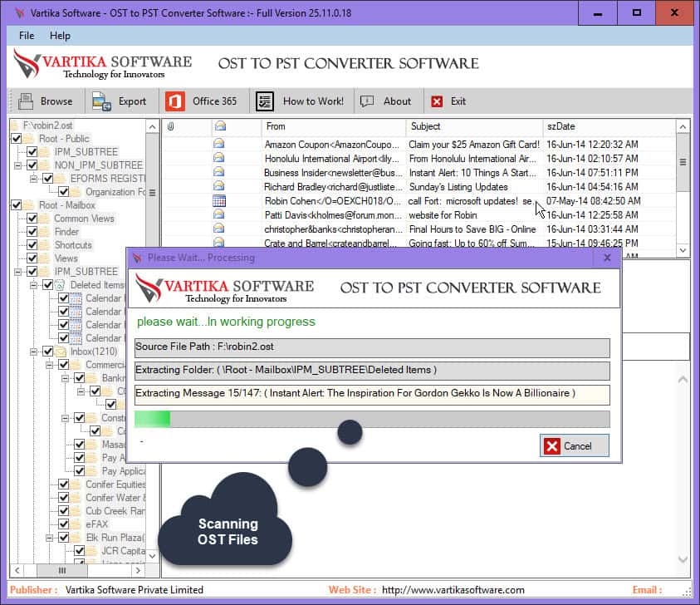Collapse the NON_IPM_SUBTREE node
The image size is (700, 605).
(x=17, y=165)
